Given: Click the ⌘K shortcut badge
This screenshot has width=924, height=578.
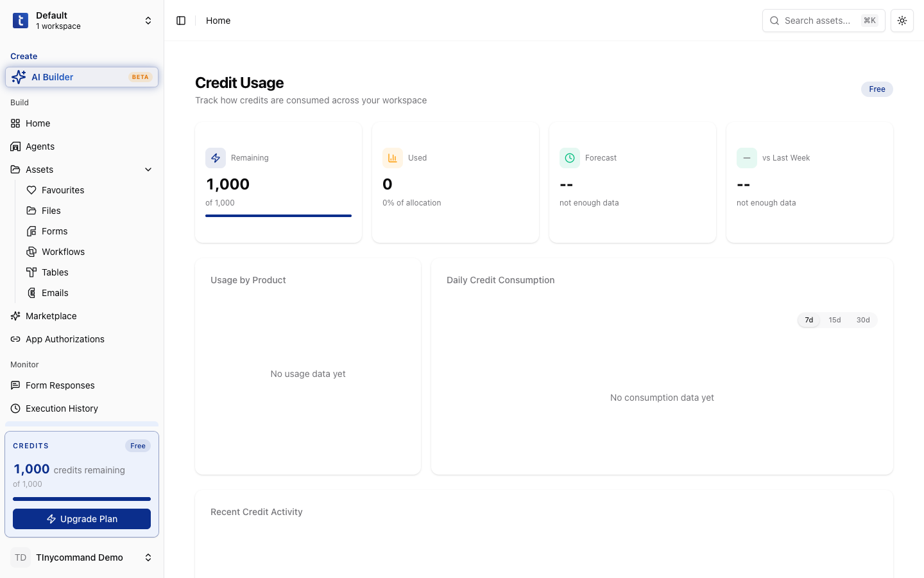Looking at the screenshot, I should [x=869, y=21].
